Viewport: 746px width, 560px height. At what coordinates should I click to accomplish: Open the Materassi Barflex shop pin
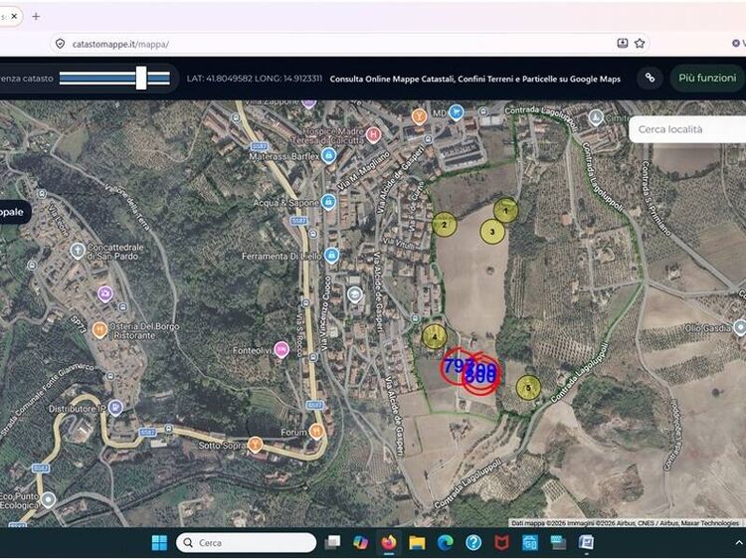(329, 155)
